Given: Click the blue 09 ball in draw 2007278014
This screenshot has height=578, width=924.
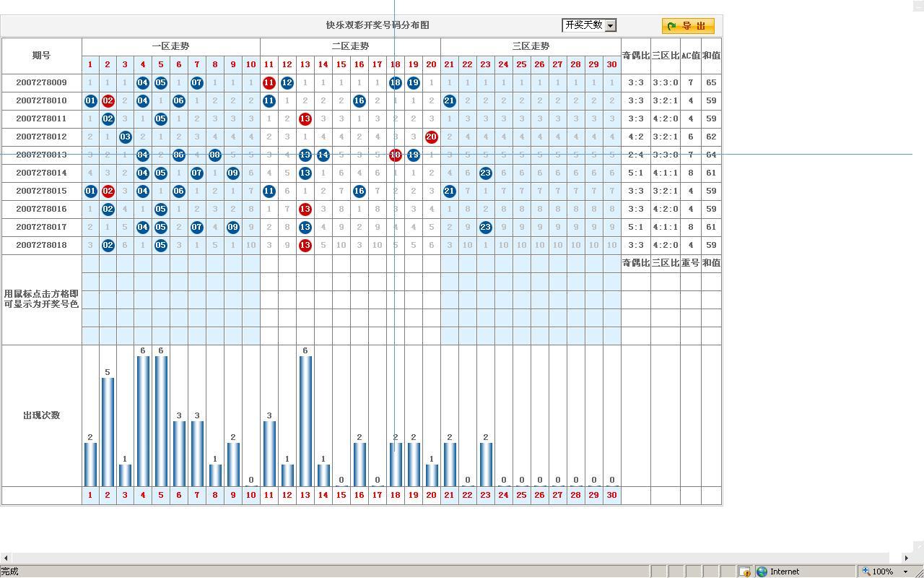Looking at the screenshot, I should (x=233, y=173).
